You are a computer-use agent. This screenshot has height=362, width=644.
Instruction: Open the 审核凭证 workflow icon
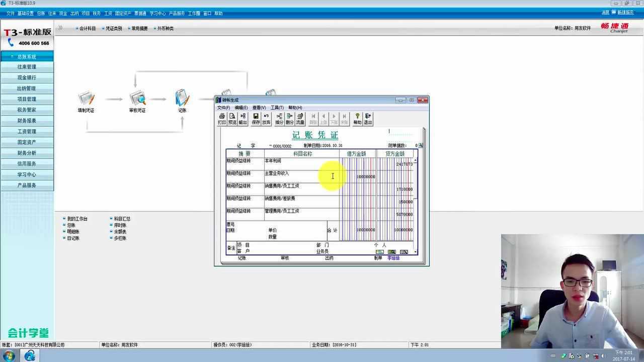tap(137, 100)
